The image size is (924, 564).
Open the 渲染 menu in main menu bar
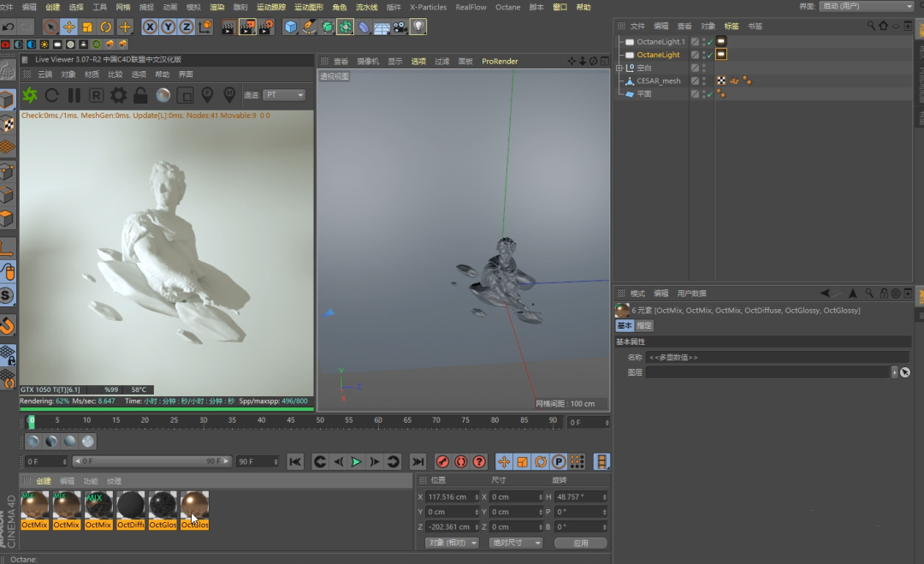coord(216,7)
